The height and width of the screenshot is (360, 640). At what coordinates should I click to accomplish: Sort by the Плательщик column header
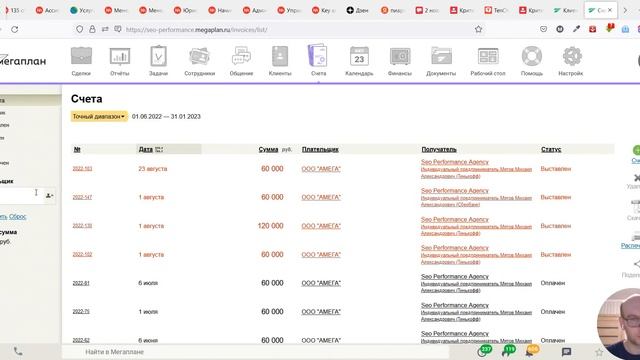coord(320,149)
